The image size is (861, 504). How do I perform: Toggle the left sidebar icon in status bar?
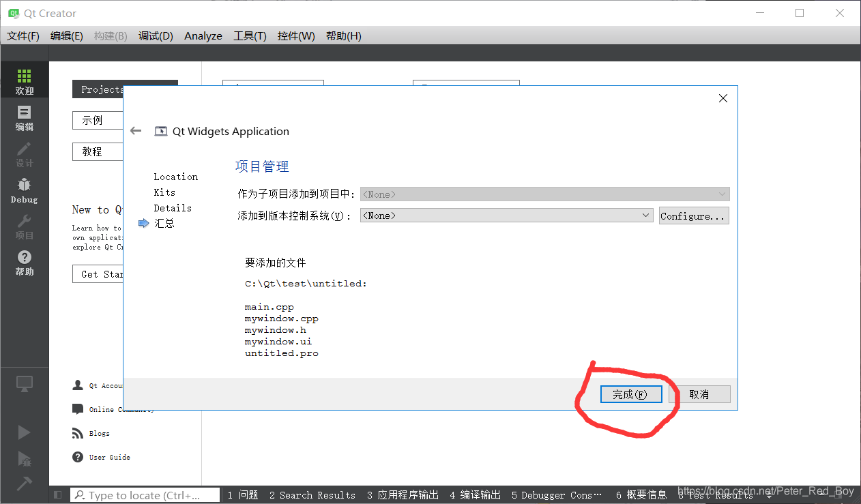pyautogui.click(x=58, y=495)
